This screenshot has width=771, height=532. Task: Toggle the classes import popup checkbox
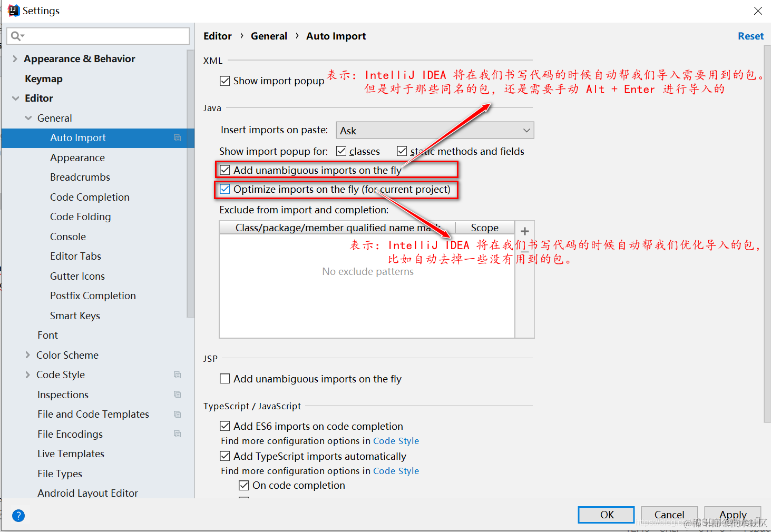(x=341, y=151)
